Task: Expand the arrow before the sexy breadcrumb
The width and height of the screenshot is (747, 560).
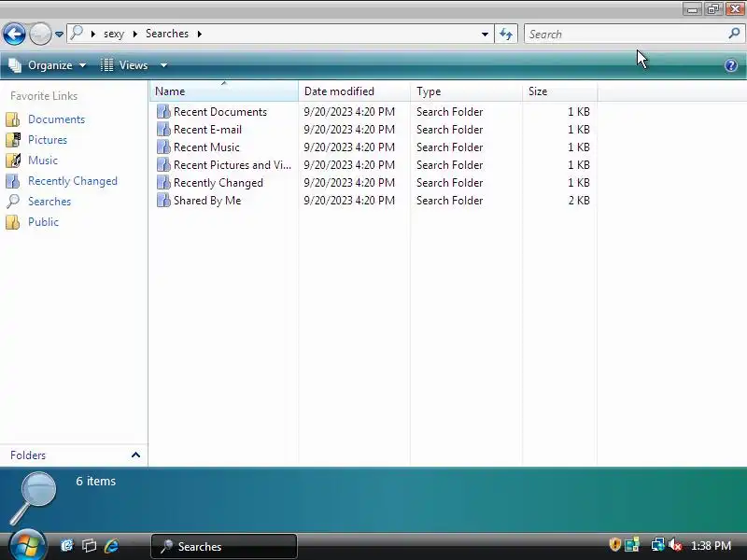Action: (x=93, y=34)
